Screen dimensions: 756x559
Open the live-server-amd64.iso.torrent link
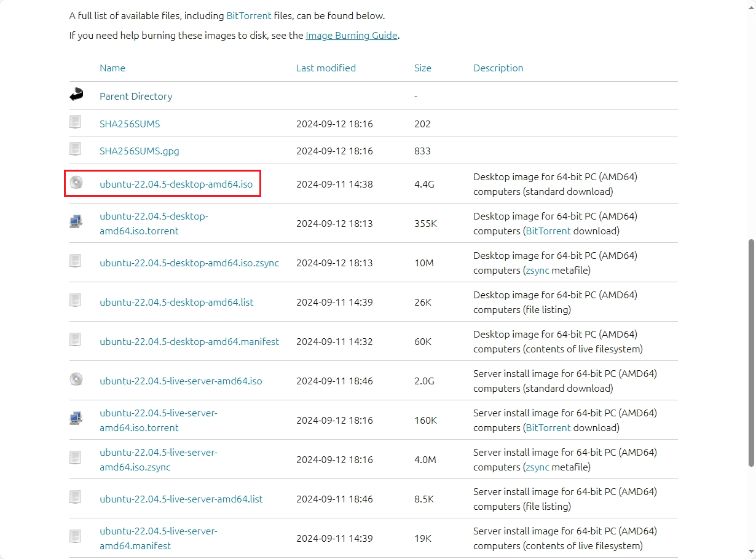(159, 421)
